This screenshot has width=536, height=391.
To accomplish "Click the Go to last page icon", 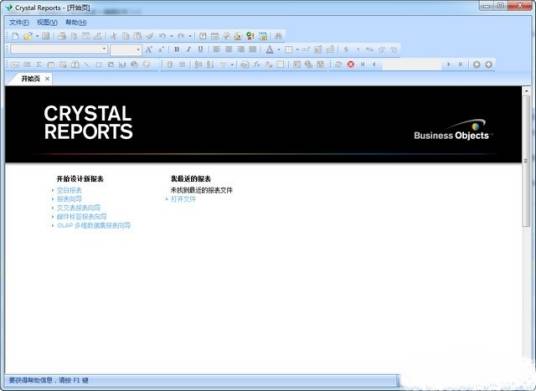I will click(460, 64).
